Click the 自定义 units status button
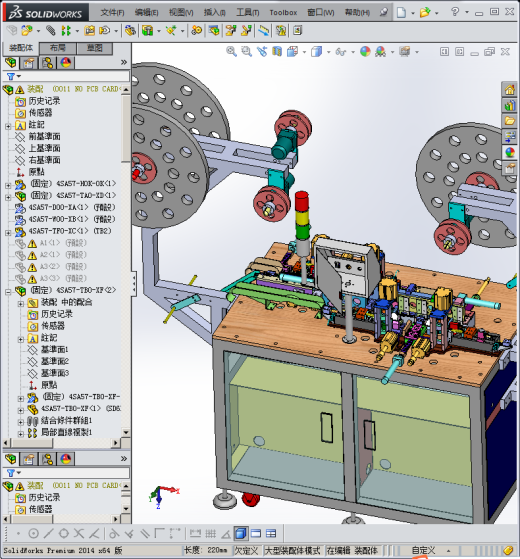The height and width of the screenshot is (559, 520). (423, 550)
